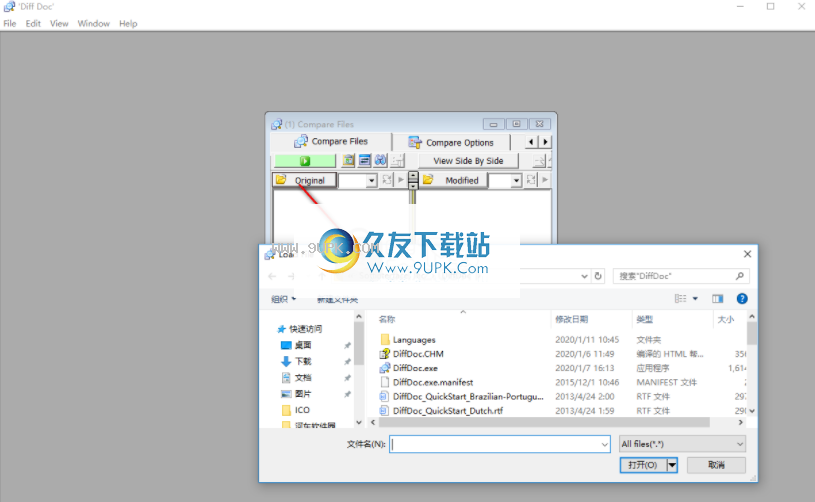Select DiffDoc.exe file
815x502 pixels.
pos(415,368)
